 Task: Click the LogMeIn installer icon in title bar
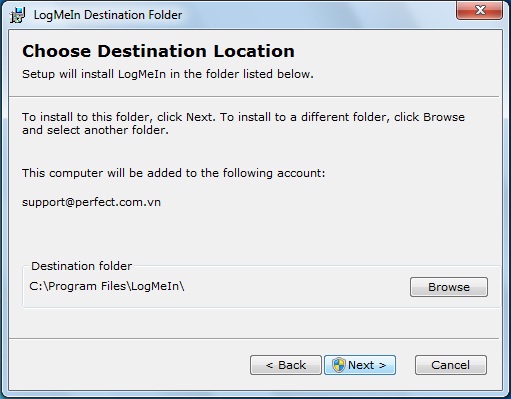17,15
